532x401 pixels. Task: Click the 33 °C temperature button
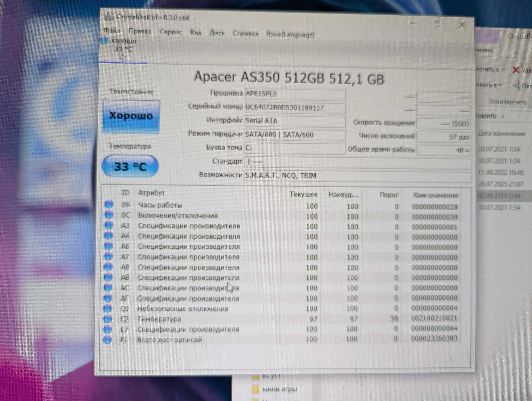(x=130, y=166)
